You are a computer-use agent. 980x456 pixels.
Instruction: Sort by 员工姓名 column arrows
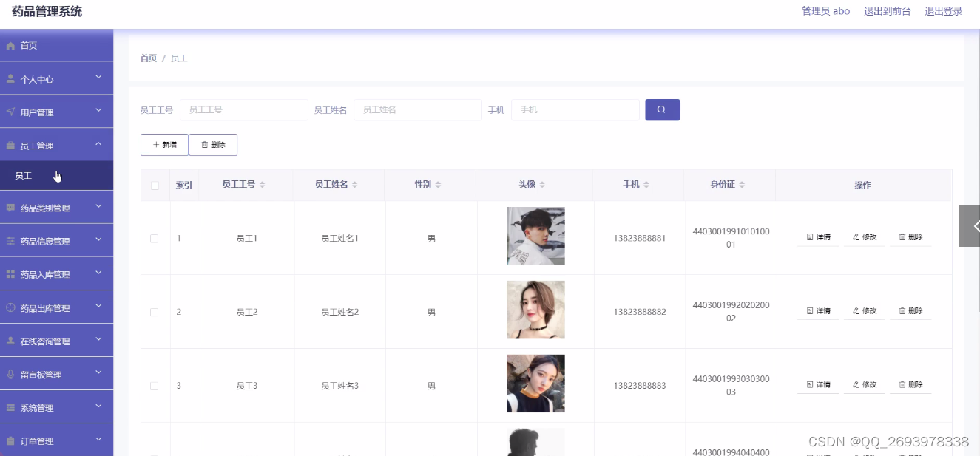point(354,184)
